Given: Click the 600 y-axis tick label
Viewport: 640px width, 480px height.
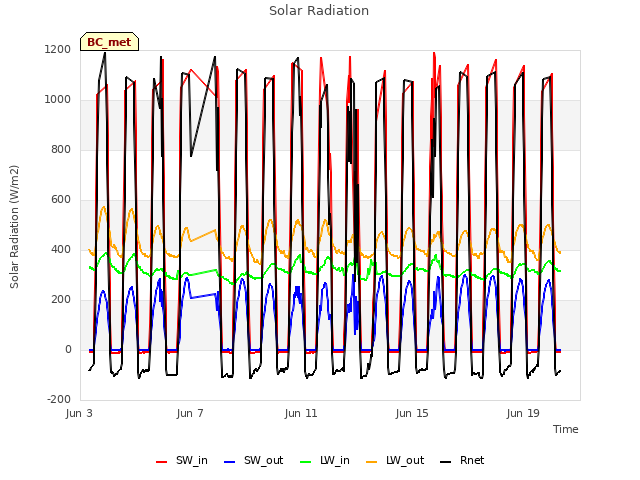Looking at the screenshot, I should [61, 200].
